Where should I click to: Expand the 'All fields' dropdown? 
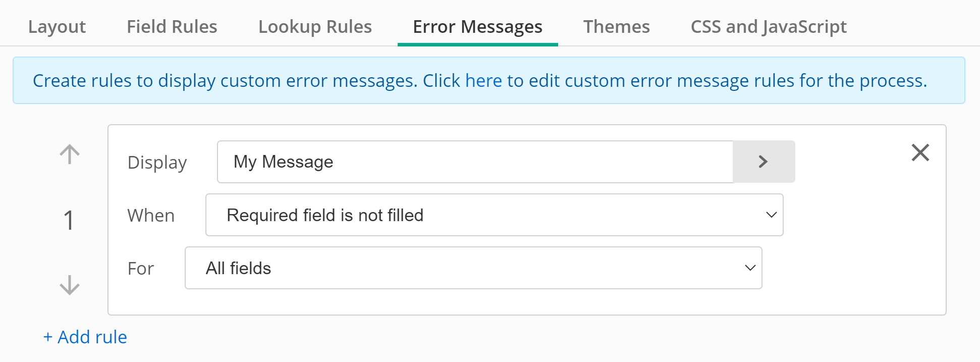[x=473, y=268]
